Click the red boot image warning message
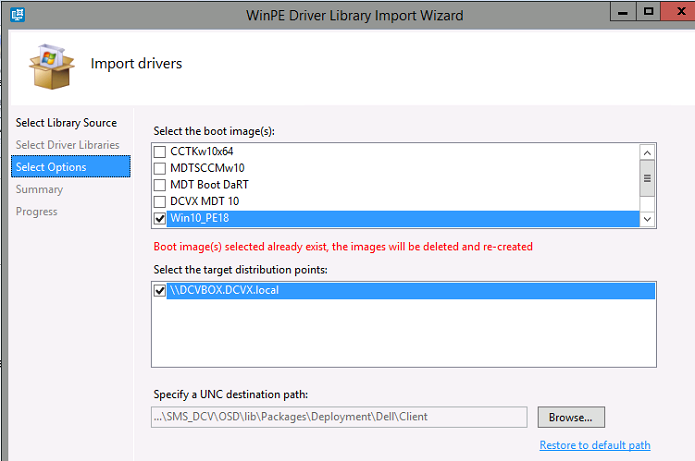This screenshot has width=695, height=461. tap(343, 246)
